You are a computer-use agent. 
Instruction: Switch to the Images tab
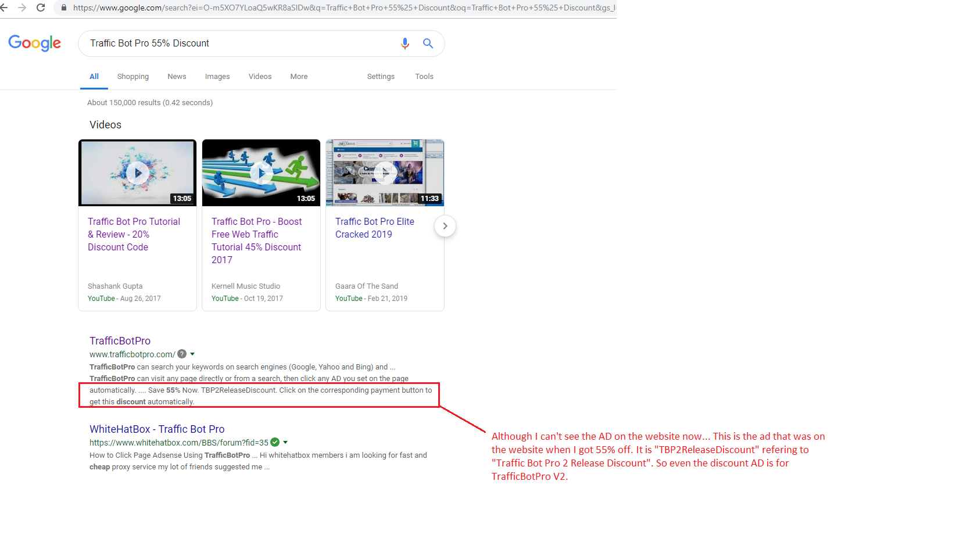click(217, 77)
